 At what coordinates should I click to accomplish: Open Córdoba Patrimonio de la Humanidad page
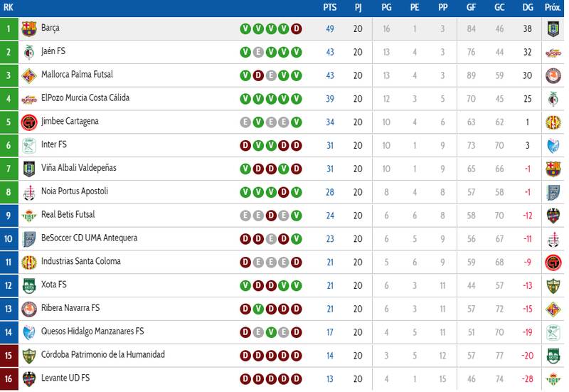[102, 355]
